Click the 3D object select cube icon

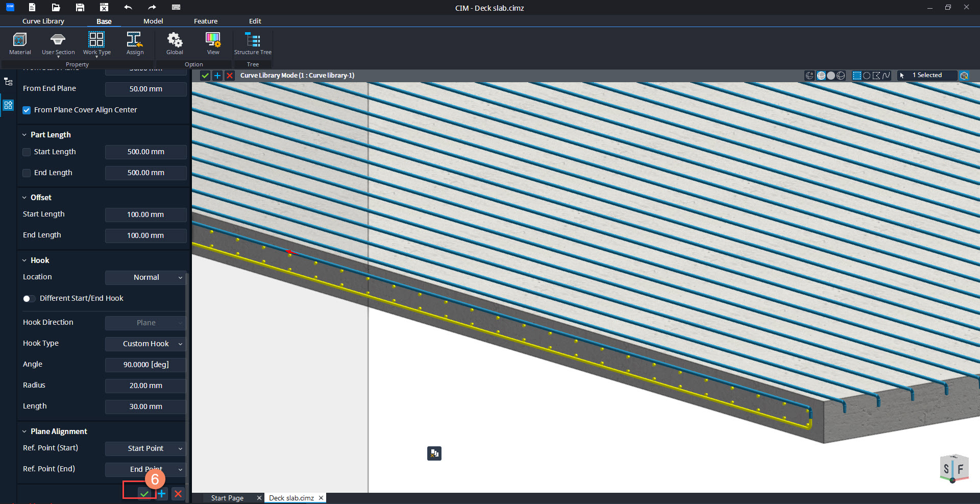pyautogui.click(x=964, y=76)
